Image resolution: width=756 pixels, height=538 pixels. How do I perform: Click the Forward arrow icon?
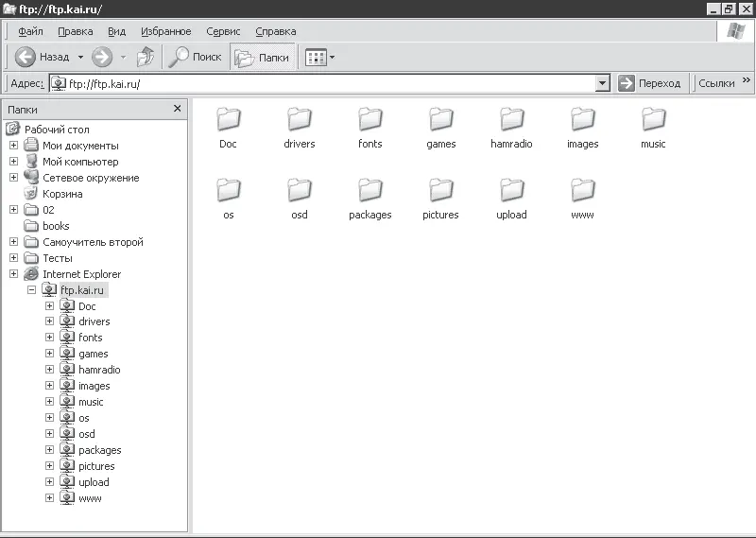102,58
